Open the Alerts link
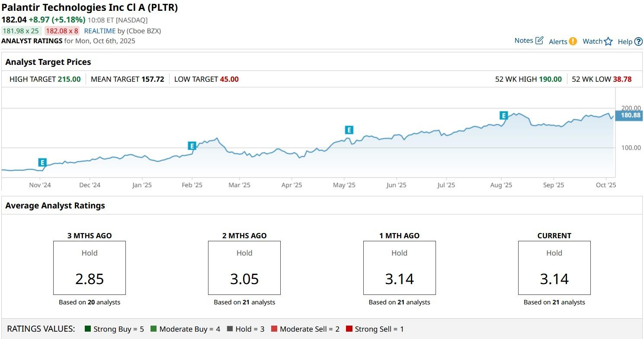The image size is (644, 339). point(558,42)
